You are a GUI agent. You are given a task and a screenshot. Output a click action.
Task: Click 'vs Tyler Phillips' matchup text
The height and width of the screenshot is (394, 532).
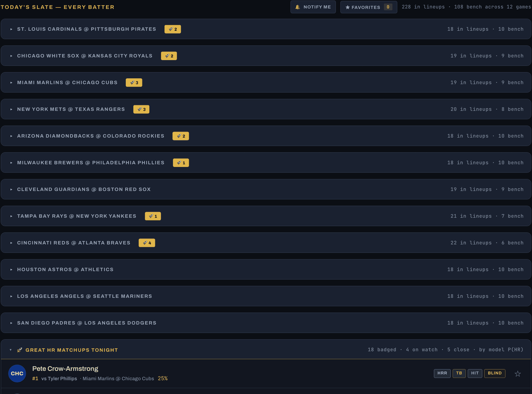pos(59,378)
